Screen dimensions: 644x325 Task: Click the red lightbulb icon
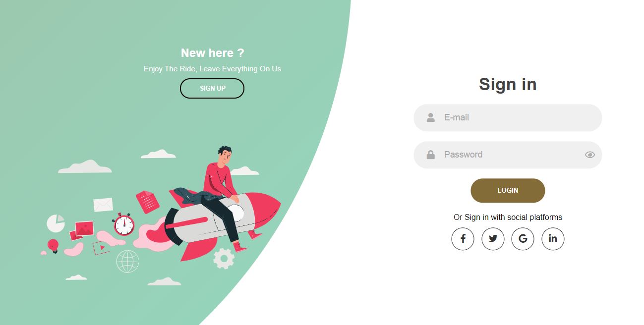53,246
